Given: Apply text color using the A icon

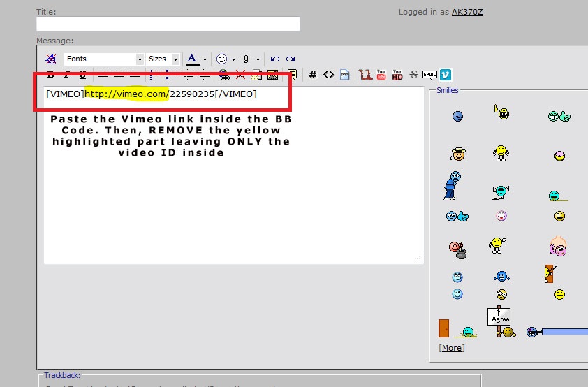Looking at the screenshot, I should (x=192, y=59).
